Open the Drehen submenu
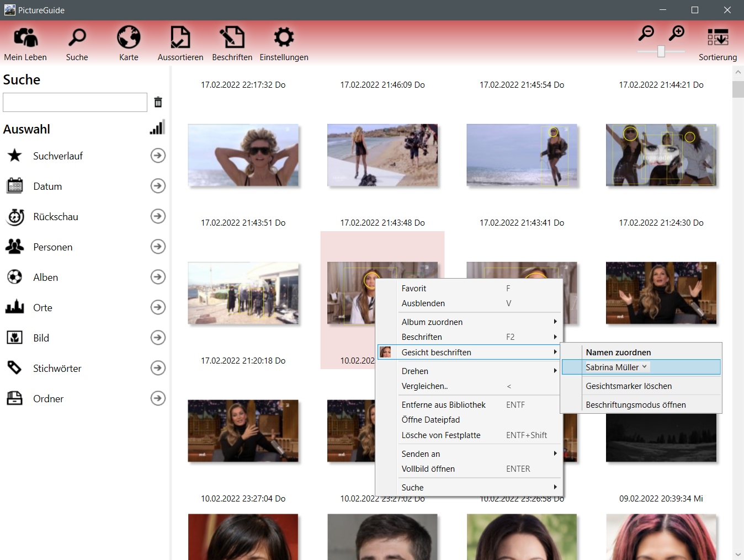The height and width of the screenshot is (560, 744). (x=469, y=371)
